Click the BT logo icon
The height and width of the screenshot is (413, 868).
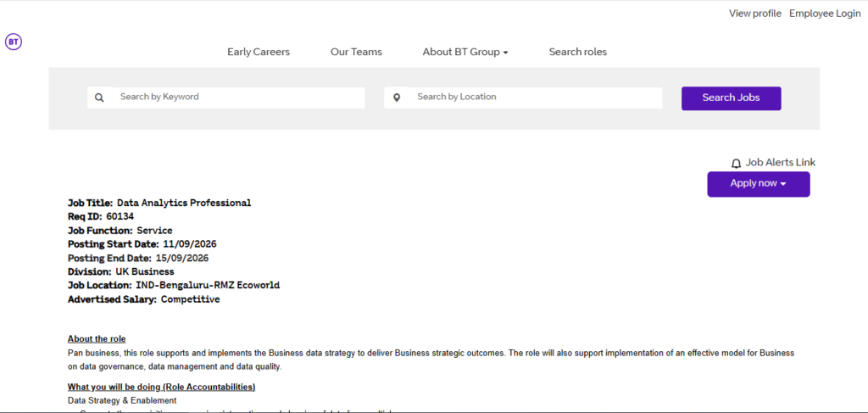click(14, 42)
